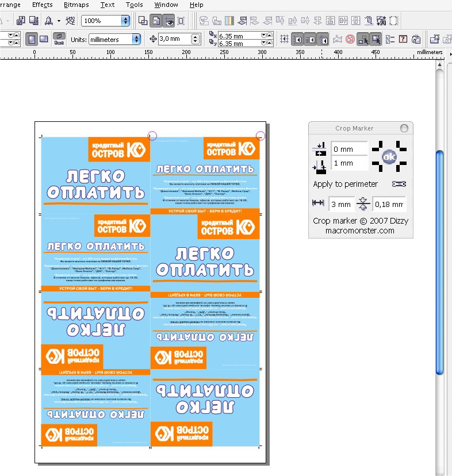Open the 100% zoom level dropdown
The image size is (452, 476).
click(125, 21)
